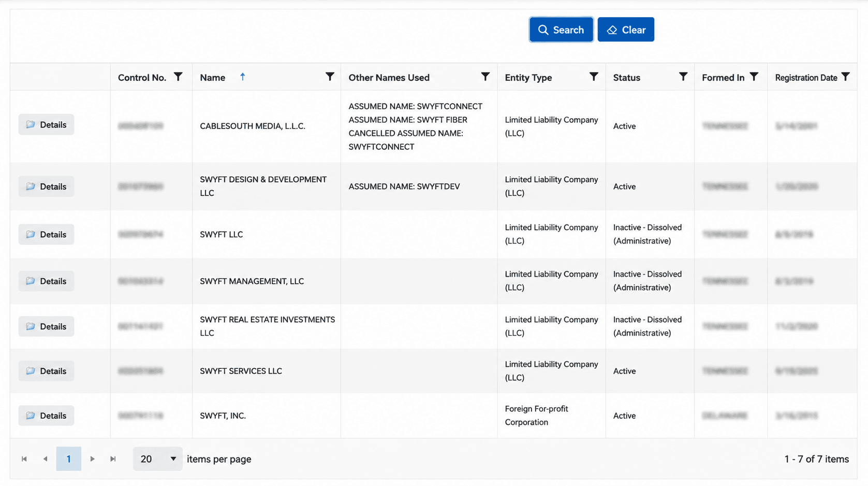Sort by the Status header
Screen dimensions: 868x486
[626, 78]
